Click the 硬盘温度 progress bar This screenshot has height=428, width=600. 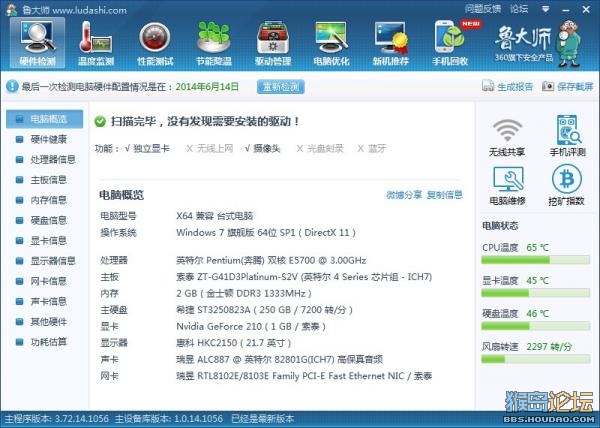coord(535,326)
